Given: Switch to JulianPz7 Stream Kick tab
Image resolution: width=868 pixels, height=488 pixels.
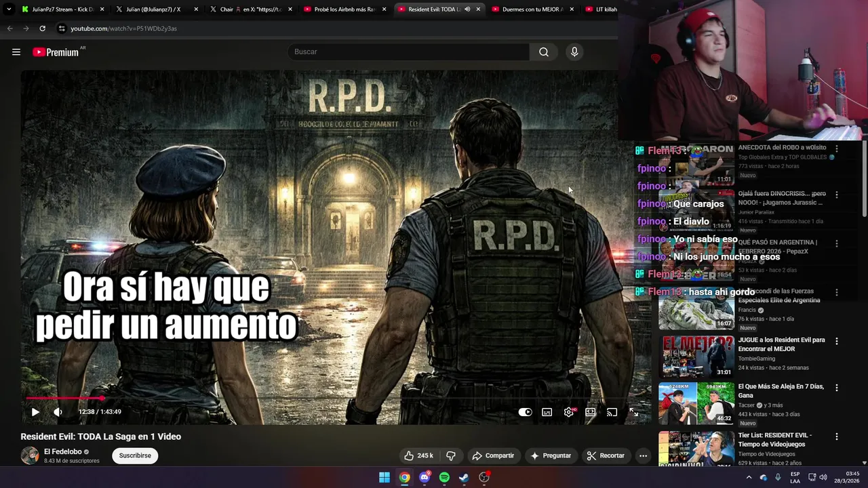Looking at the screenshot, I should 62,9.
